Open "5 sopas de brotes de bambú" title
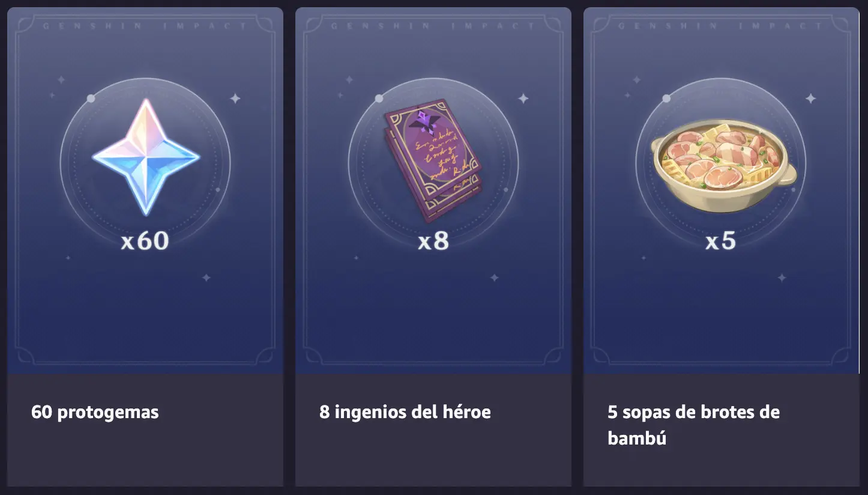The image size is (868, 495). pyautogui.click(x=693, y=425)
